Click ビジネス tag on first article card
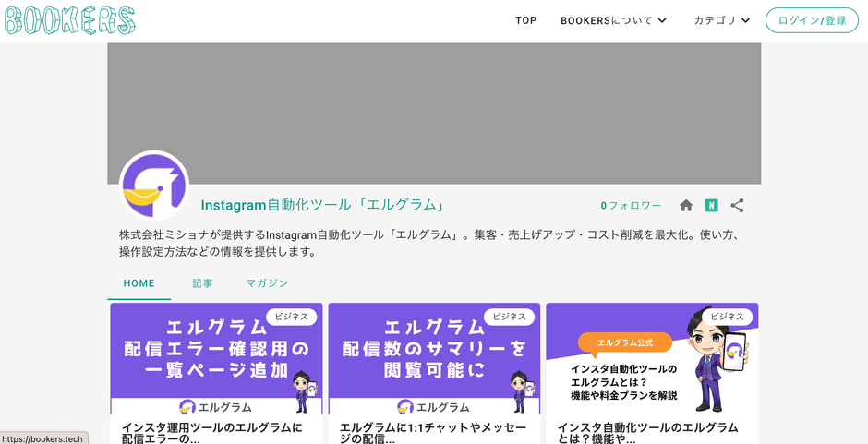Viewport: 868px width, 444px height. click(291, 317)
